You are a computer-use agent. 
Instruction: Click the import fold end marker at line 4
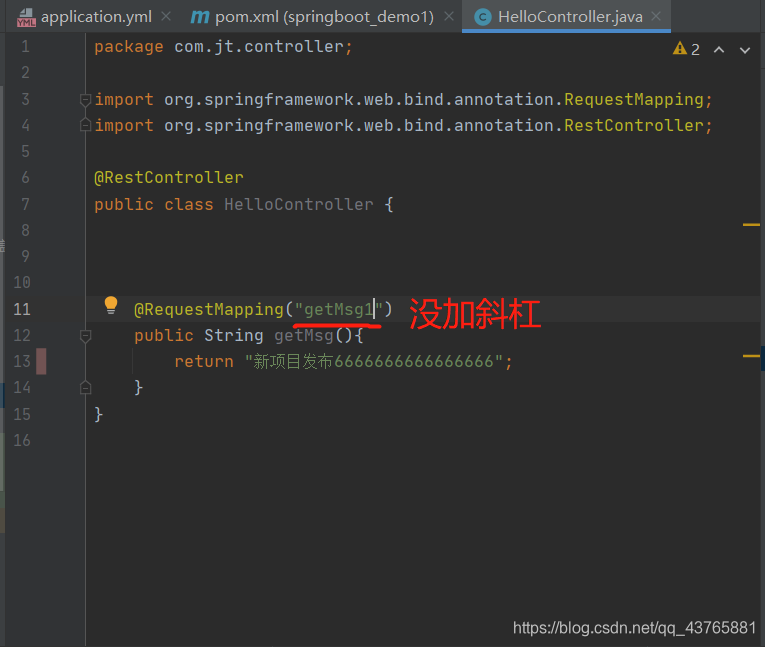(x=85, y=125)
